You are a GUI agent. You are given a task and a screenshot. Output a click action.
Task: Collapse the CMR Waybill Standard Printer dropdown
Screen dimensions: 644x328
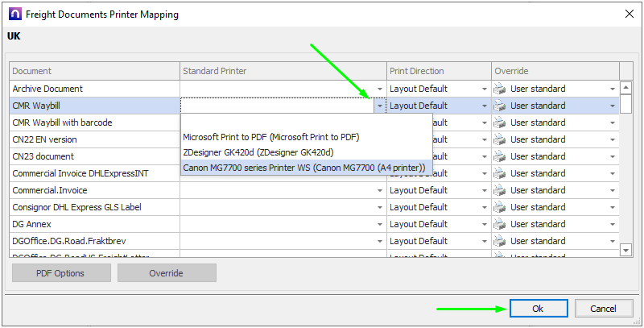379,106
